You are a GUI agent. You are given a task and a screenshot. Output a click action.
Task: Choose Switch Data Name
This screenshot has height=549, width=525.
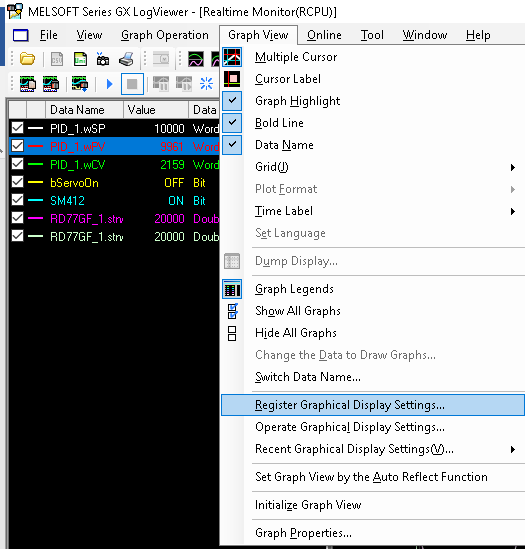coord(373,377)
